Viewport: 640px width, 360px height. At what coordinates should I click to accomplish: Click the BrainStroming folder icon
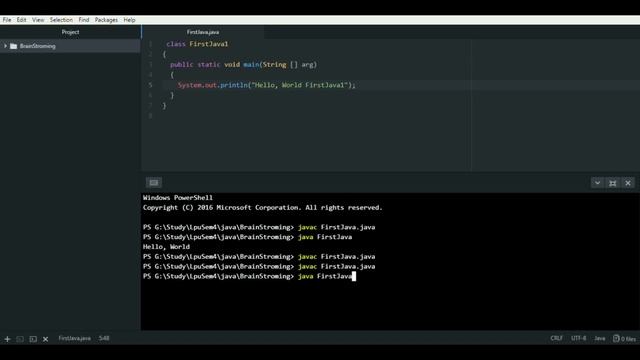coord(13,46)
